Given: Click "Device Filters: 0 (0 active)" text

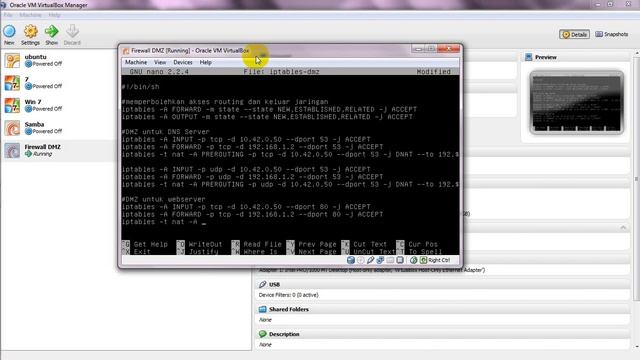Looking at the screenshot, I should pyautogui.click(x=288, y=295).
